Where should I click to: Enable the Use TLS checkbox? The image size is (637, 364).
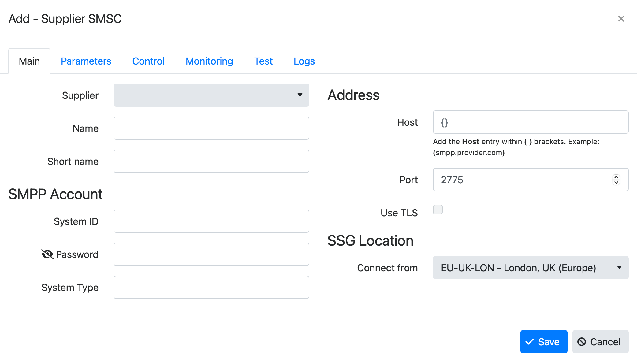438,210
